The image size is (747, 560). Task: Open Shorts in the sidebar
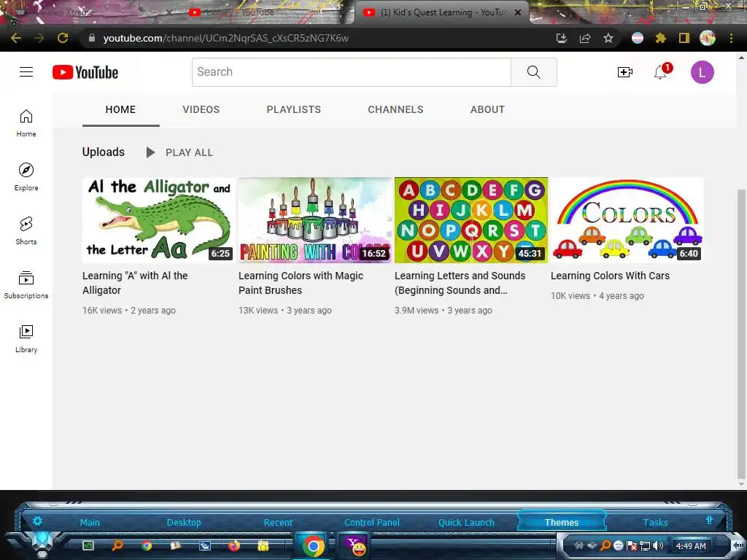click(x=26, y=231)
